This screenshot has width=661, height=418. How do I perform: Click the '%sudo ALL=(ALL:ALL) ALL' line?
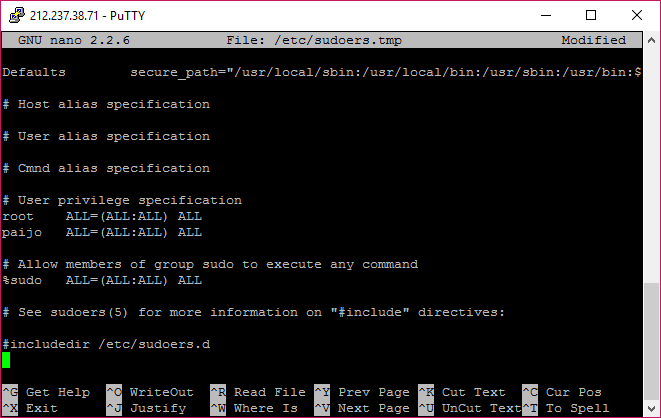point(102,281)
